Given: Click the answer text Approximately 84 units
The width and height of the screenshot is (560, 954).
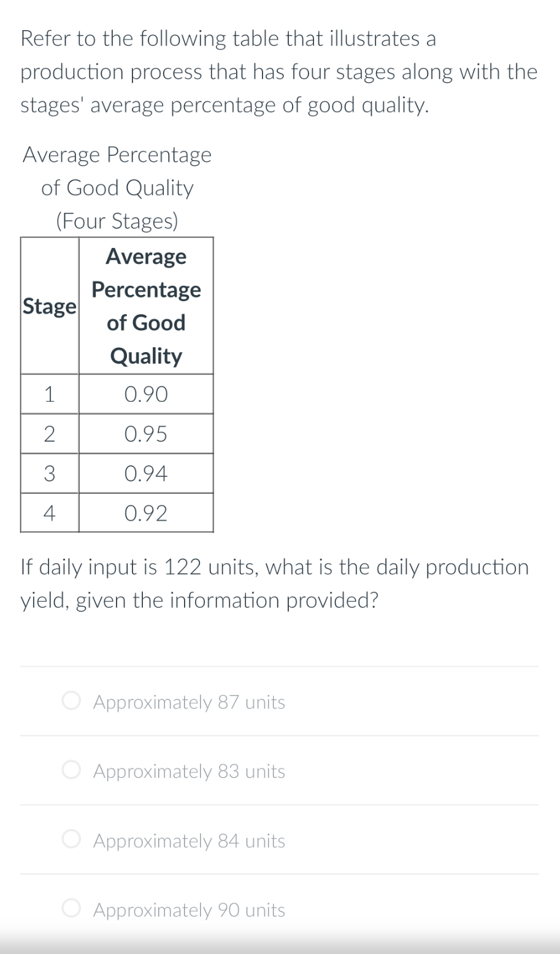Looking at the screenshot, I should tap(188, 841).
